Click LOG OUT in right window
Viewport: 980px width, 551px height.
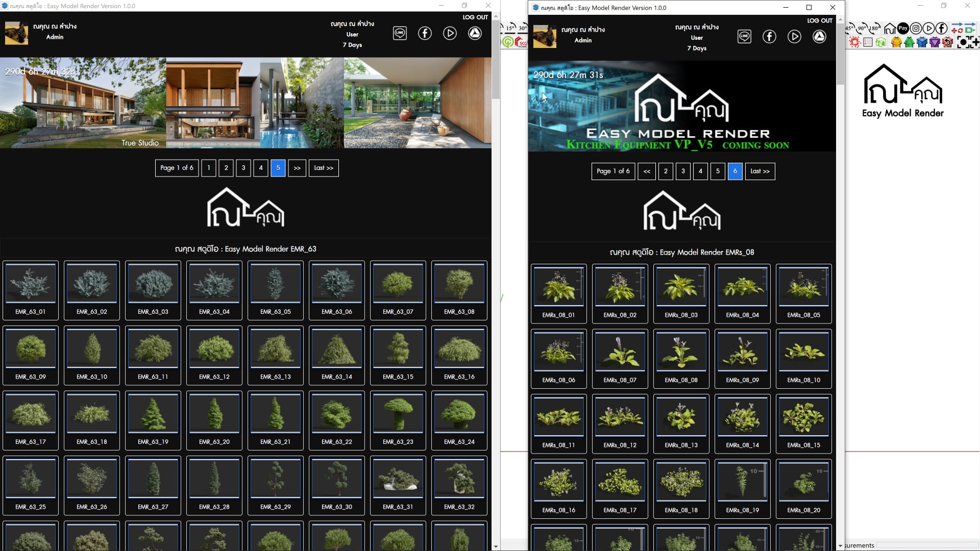[820, 20]
